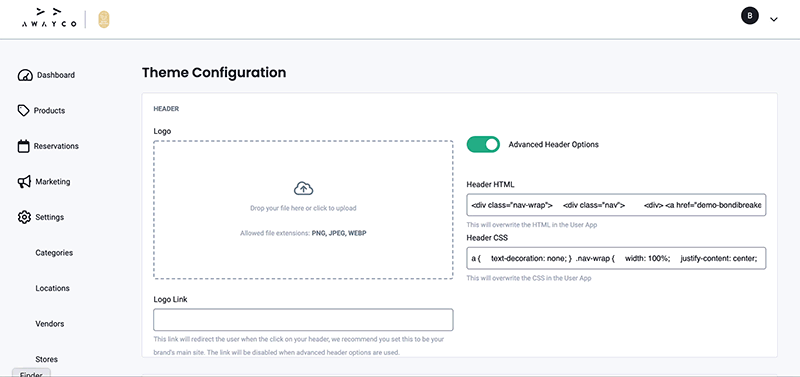Open the Finder dock label

coord(31,373)
